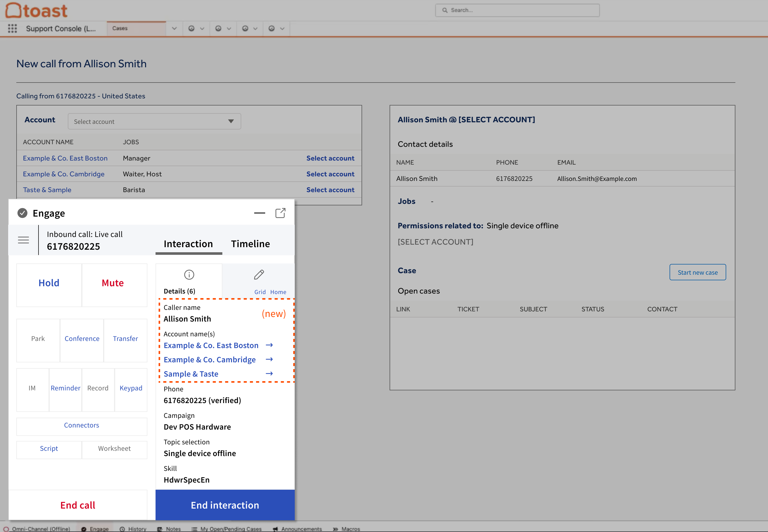The width and height of the screenshot is (768, 532).
Task: Open Announcements in the utility bar
Action: [297, 529]
